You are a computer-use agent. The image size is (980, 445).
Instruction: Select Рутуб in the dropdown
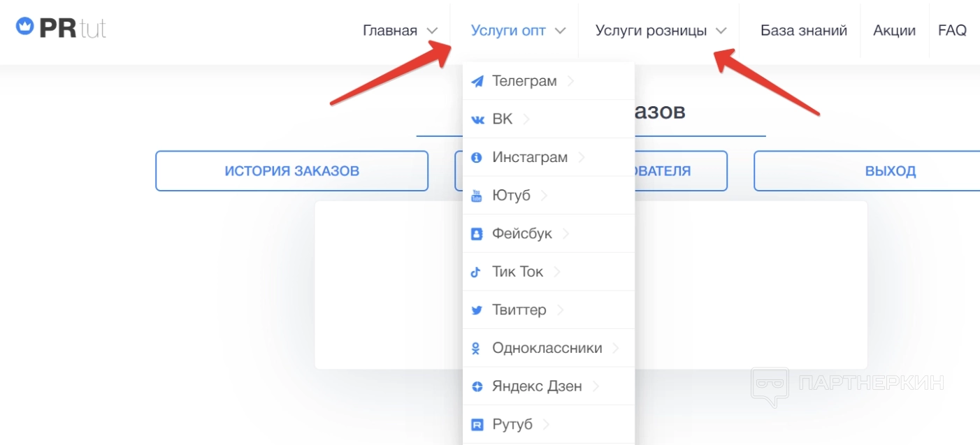[x=549, y=423]
